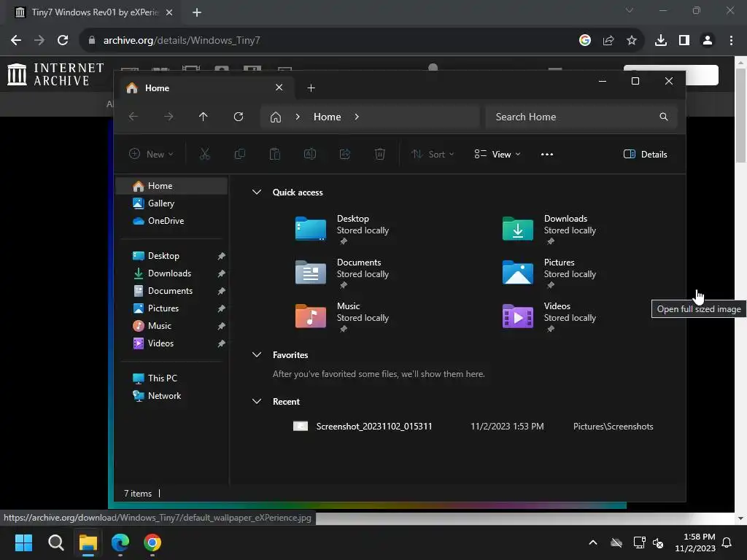Viewport: 747px width, 560px height.
Task: Click the Refresh icon in File Explorer image
Action: [x=239, y=117]
